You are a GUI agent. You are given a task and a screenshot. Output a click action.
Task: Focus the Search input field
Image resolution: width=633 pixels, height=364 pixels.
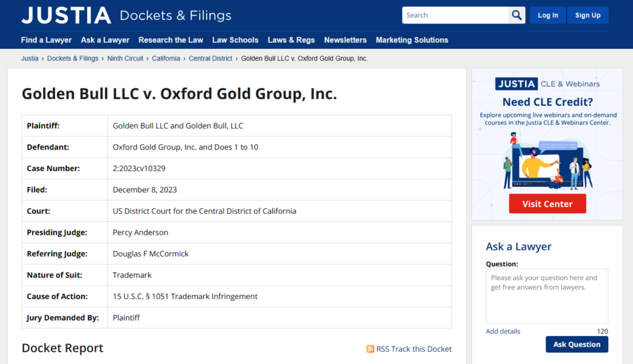point(455,15)
